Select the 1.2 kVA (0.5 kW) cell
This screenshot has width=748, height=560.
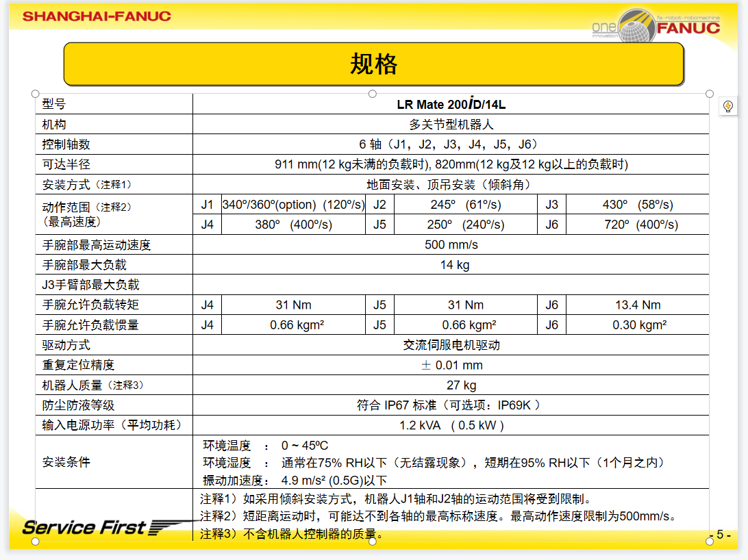pos(451,425)
